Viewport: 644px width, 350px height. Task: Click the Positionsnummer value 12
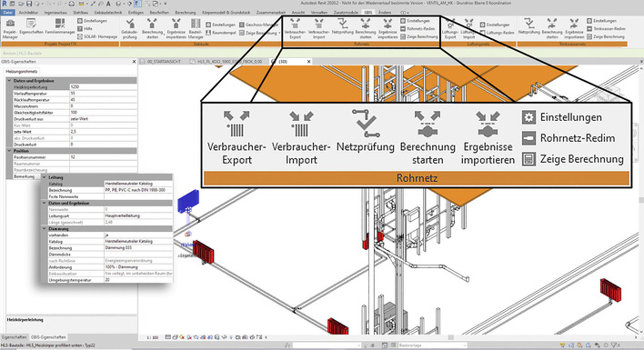tap(103, 157)
